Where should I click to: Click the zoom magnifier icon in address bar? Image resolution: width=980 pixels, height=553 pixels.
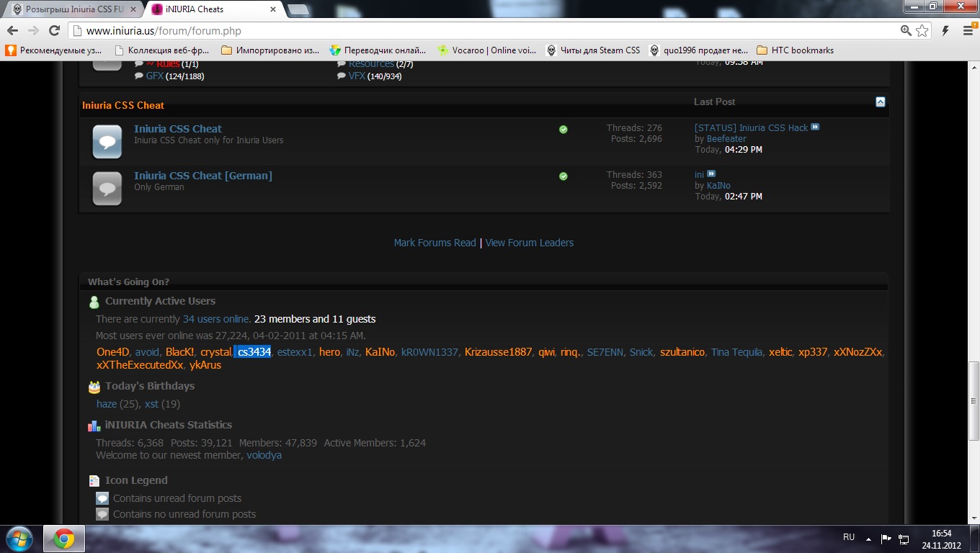point(906,31)
